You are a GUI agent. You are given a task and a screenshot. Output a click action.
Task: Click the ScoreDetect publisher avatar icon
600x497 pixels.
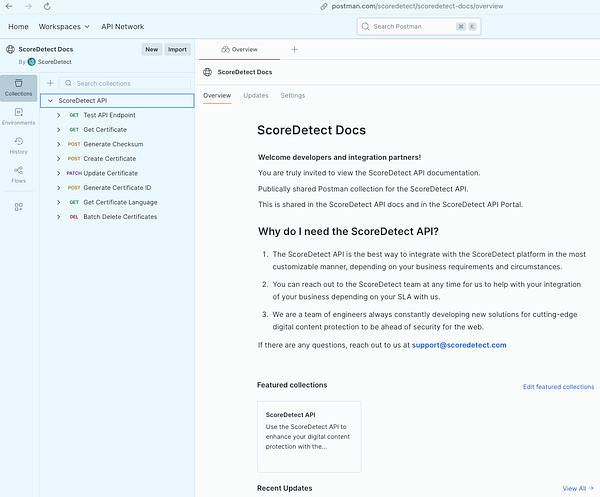click(32, 62)
